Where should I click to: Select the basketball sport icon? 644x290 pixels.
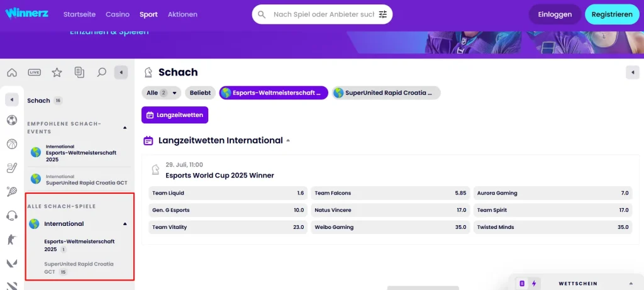click(x=12, y=144)
